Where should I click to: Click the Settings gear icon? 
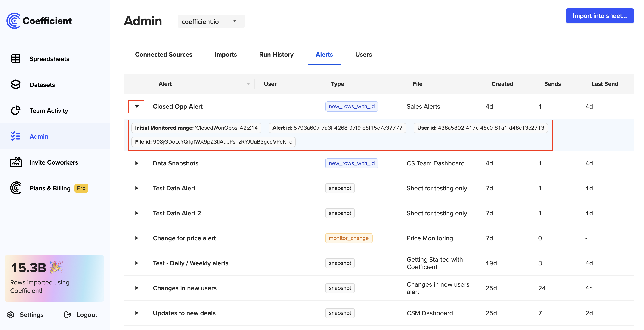(x=11, y=315)
